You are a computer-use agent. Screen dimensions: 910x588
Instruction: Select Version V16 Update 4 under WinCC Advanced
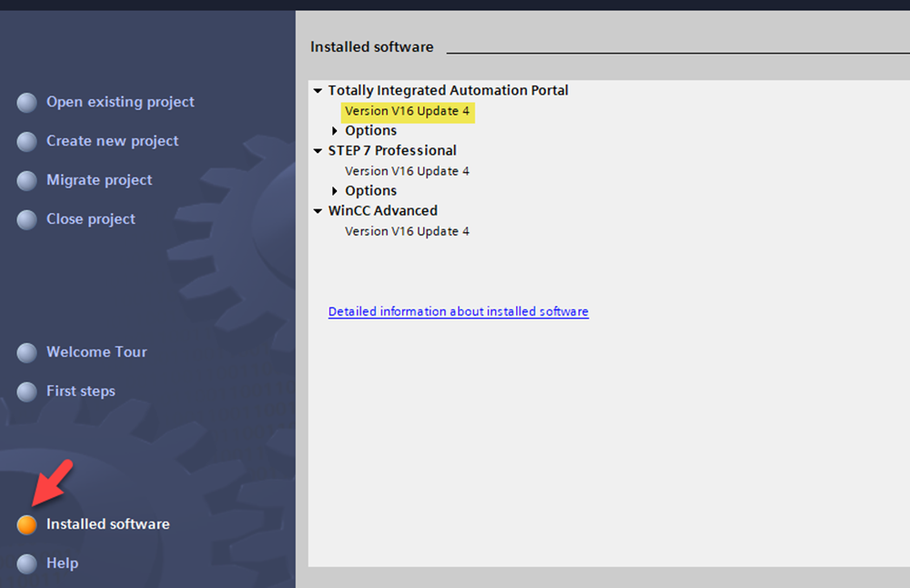408,231
